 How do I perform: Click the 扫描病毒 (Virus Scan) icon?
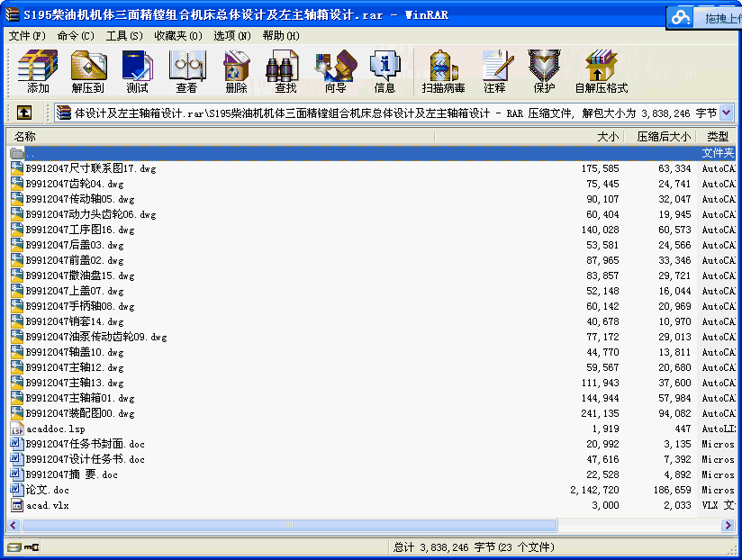pos(444,72)
